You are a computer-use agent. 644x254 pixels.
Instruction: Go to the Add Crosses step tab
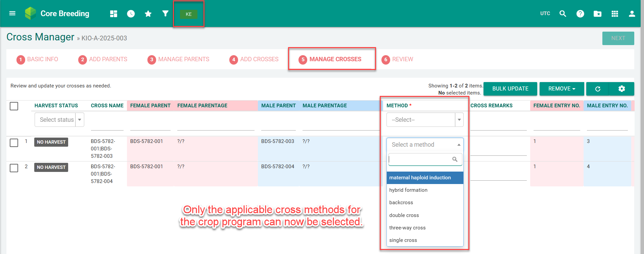(x=254, y=60)
